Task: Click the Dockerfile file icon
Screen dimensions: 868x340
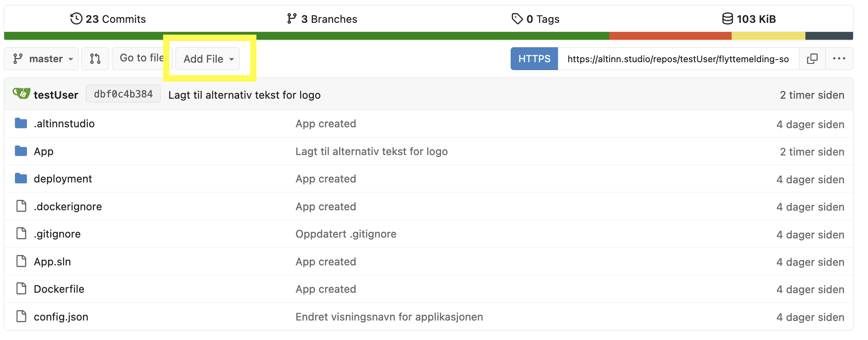Action: pos(21,289)
